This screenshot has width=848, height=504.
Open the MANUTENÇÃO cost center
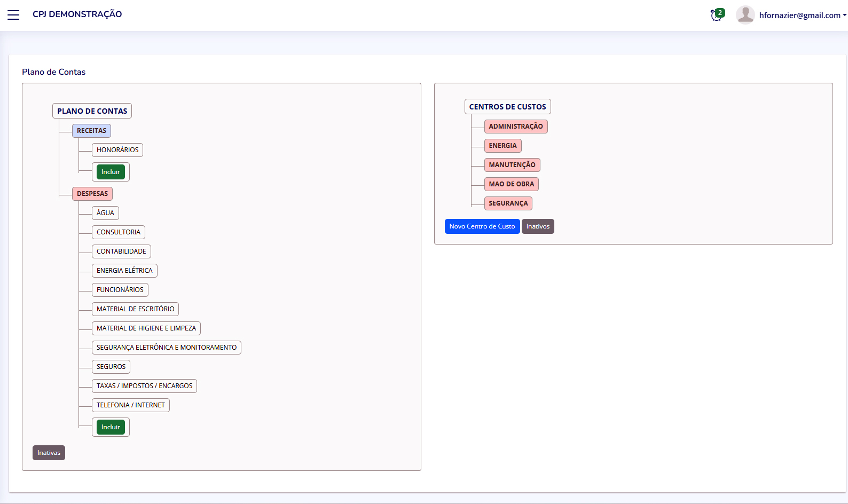click(512, 165)
